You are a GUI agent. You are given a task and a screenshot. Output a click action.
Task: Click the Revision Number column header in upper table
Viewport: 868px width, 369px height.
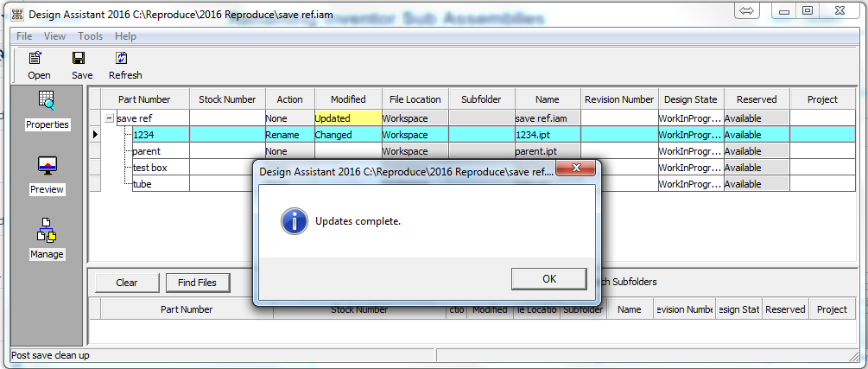[619, 99]
